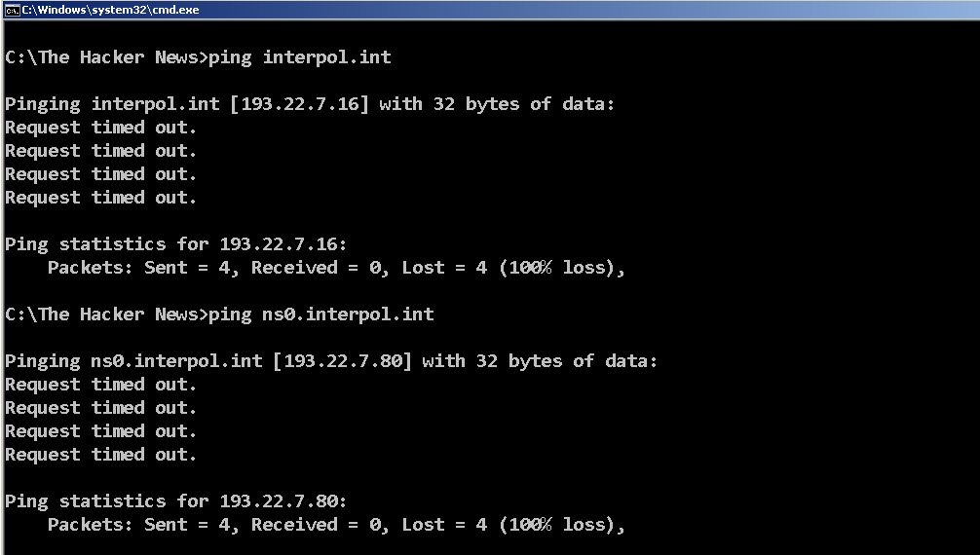Click the last 'Request timed out.' line
The height and width of the screenshot is (555, 980).
click(100, 455)
